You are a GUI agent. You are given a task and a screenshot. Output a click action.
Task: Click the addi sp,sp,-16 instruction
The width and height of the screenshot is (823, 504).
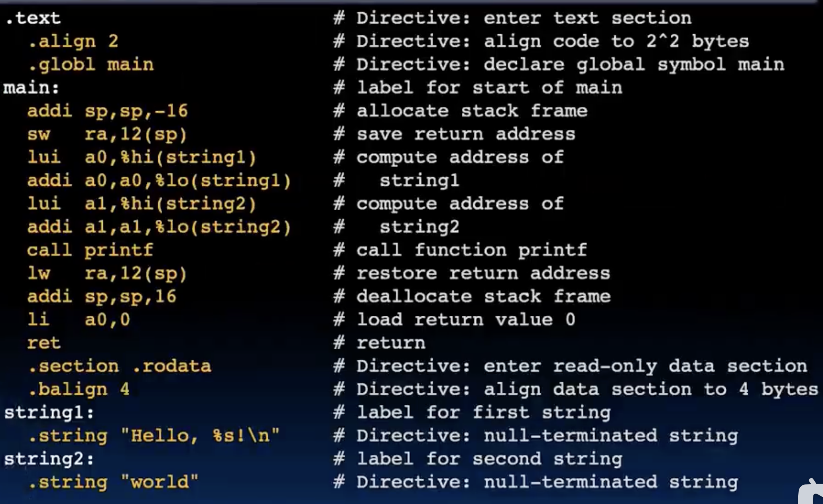(x=107, y=111)
